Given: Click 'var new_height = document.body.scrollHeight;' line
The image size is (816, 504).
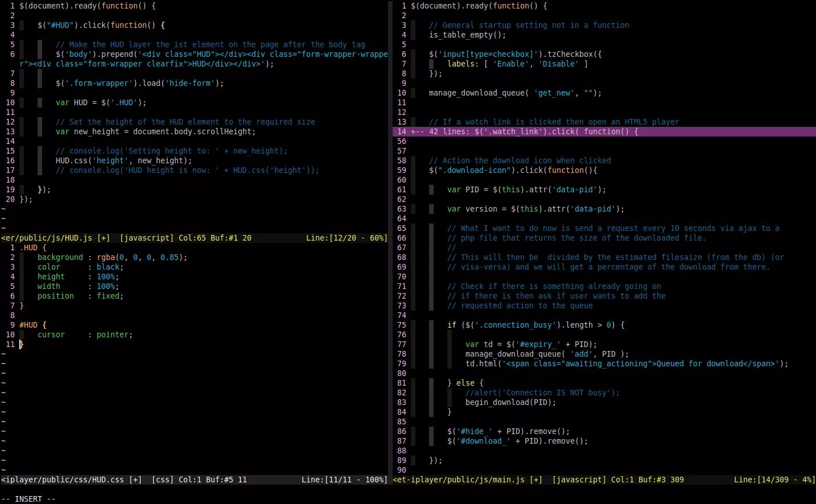Looking at the screenshot, I should tap(156, 131).
